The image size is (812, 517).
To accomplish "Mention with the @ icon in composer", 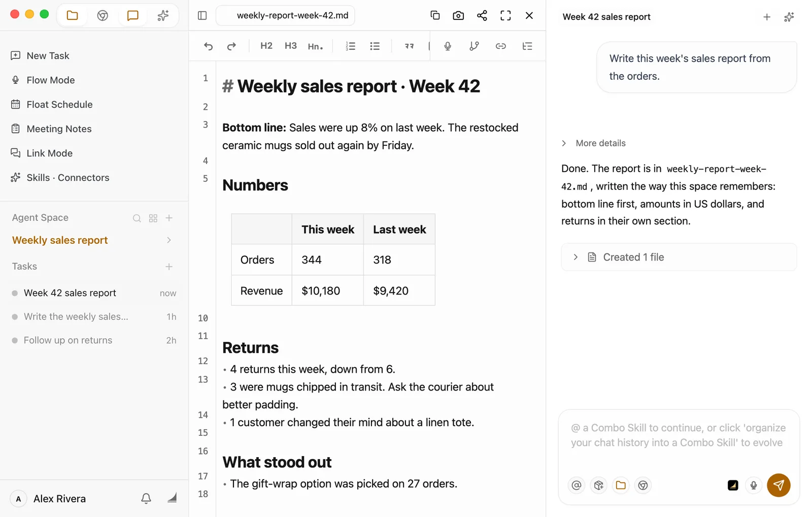I will [x=577, y=485].
